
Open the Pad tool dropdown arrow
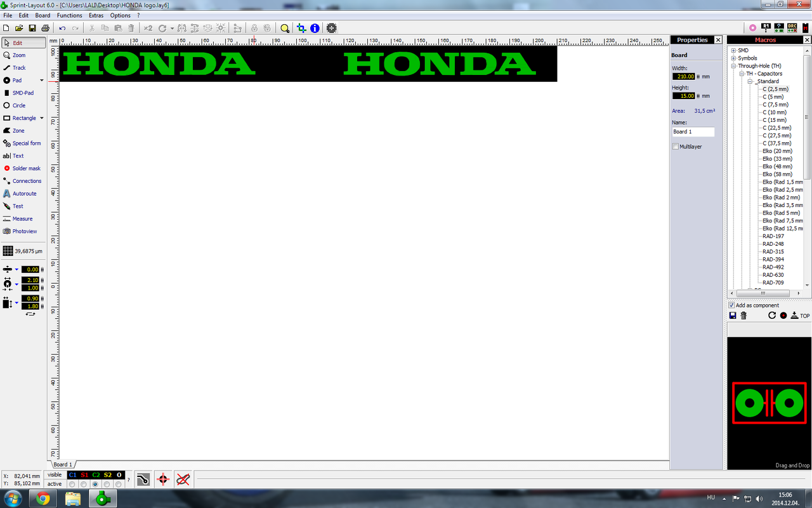42,81
